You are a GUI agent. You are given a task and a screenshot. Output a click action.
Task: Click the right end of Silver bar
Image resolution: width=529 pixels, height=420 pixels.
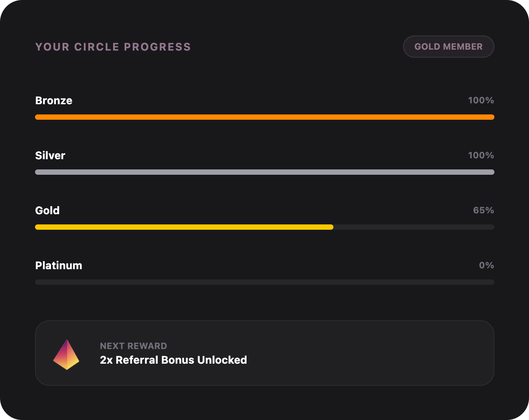[x=490, y=172]
